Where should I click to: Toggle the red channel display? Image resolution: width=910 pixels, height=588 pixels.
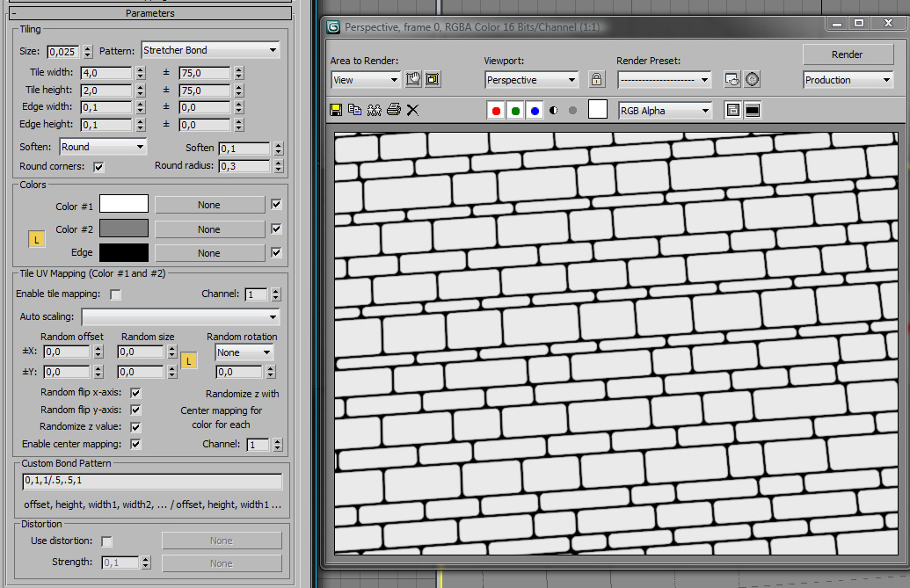tap(496, 111)
